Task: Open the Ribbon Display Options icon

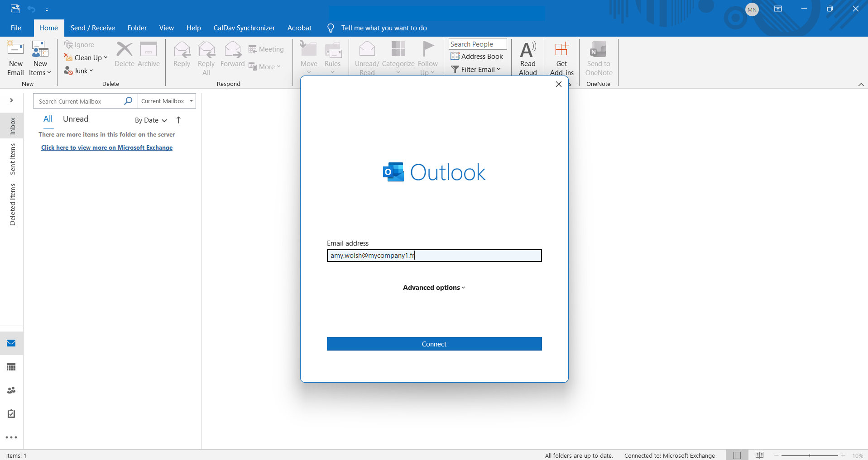Action: point(778,9)
